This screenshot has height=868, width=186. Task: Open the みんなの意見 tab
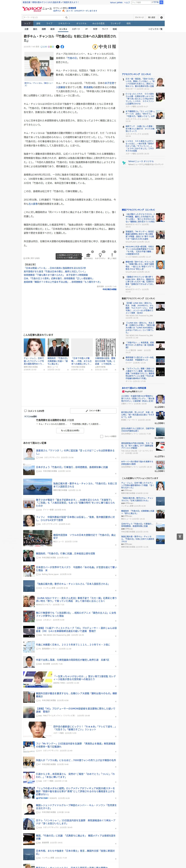(x=99, y=24)
